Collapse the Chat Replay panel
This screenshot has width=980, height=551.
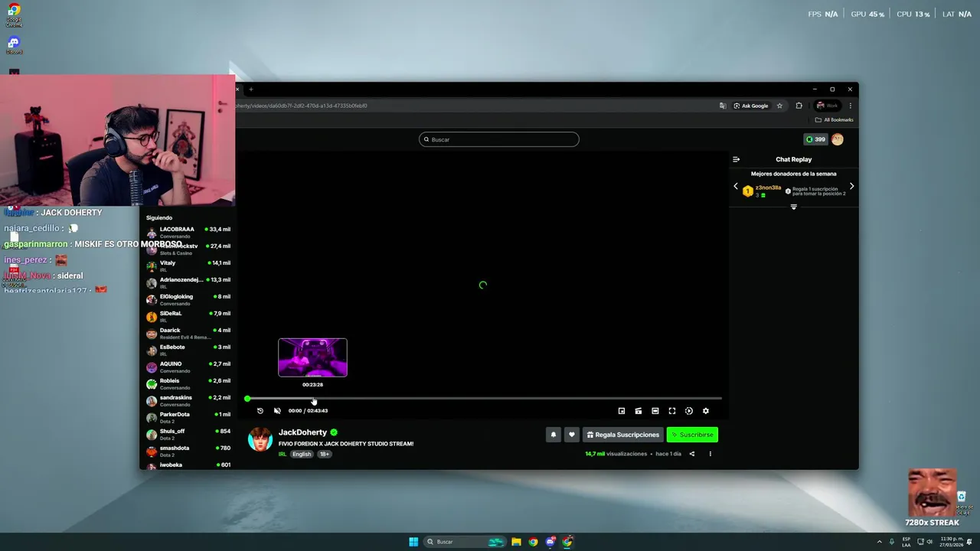(737, 159)
